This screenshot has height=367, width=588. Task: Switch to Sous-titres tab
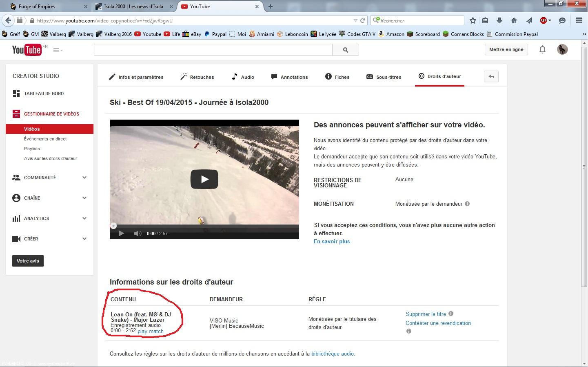pyautogui.click(x=384, y=77)
